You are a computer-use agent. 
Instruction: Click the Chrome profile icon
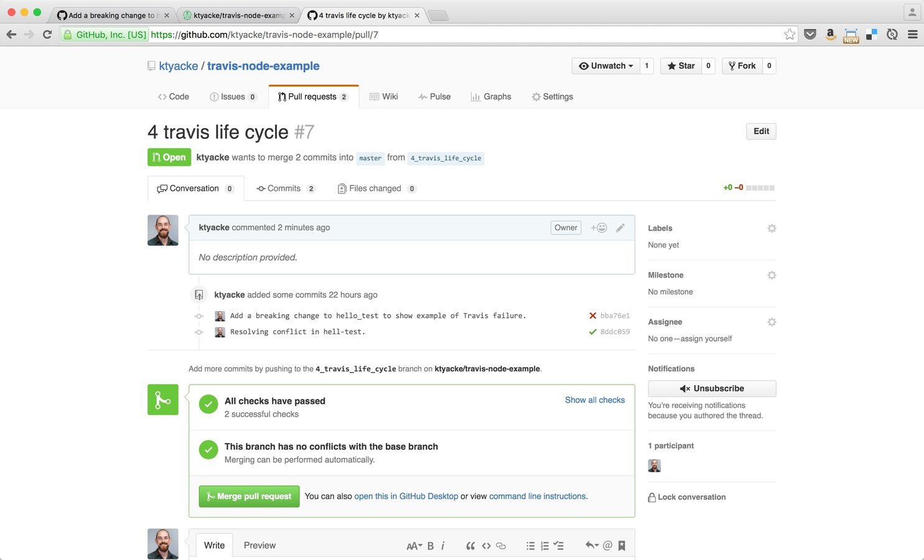point(912,12)
